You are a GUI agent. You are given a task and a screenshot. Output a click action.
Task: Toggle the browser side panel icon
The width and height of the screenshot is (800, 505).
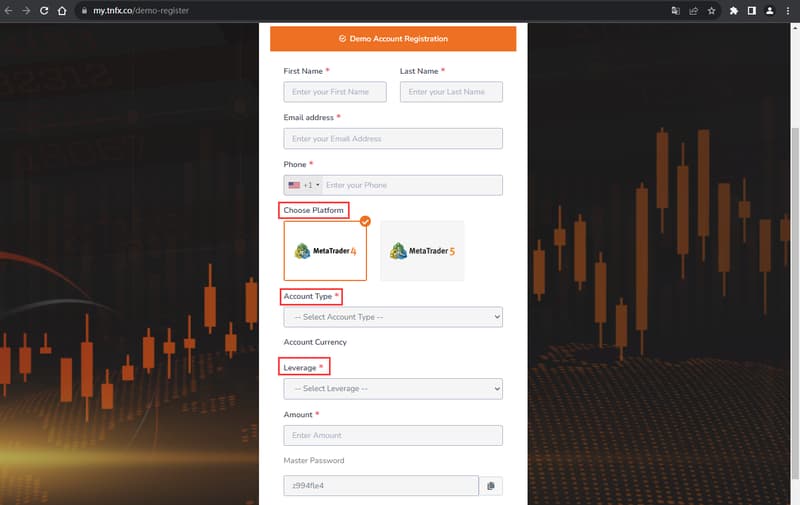pyautogui.click(x=752, y=11)
